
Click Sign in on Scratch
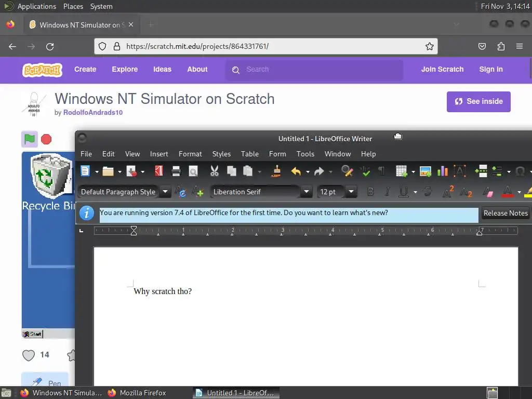click(x=490, y=69)
